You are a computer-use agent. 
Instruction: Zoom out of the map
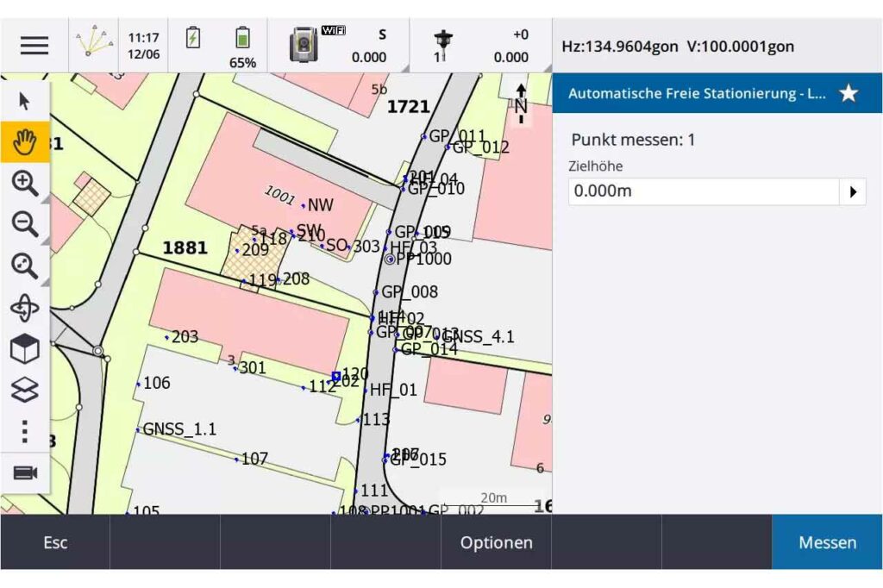(25, 224)
